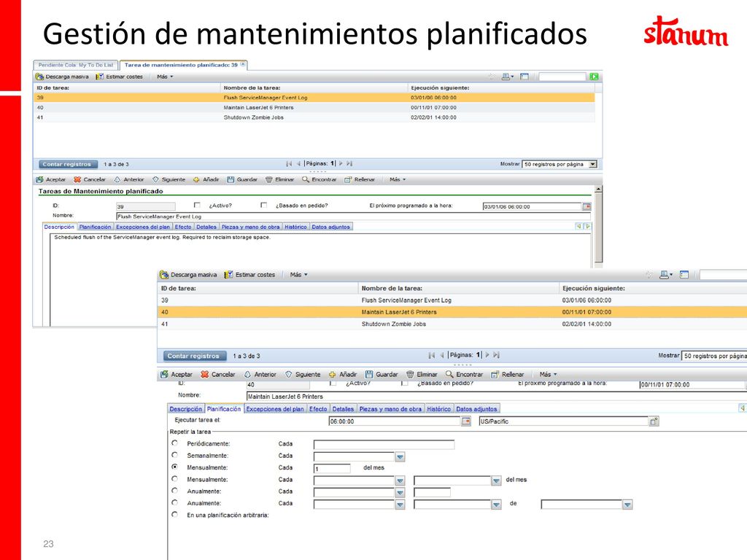Screen dimensions: 747x560
Task: Select the Semanalmente radio button
Action: click(175, 455)
